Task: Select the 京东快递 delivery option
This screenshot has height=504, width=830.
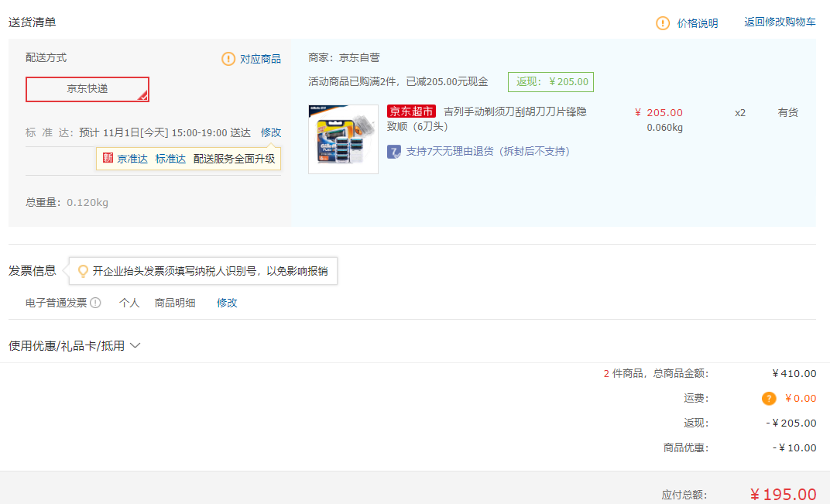Action: (x=87, y=89)
